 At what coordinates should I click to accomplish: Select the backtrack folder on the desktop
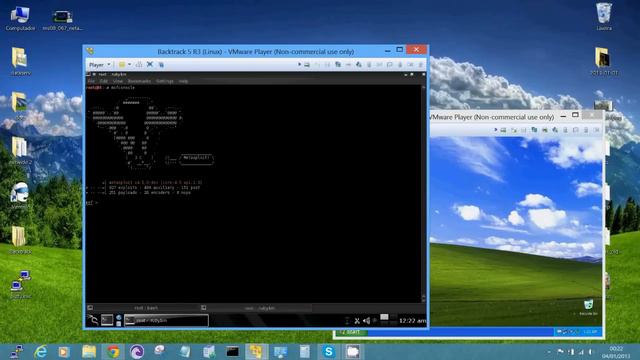tap(20, 240)
